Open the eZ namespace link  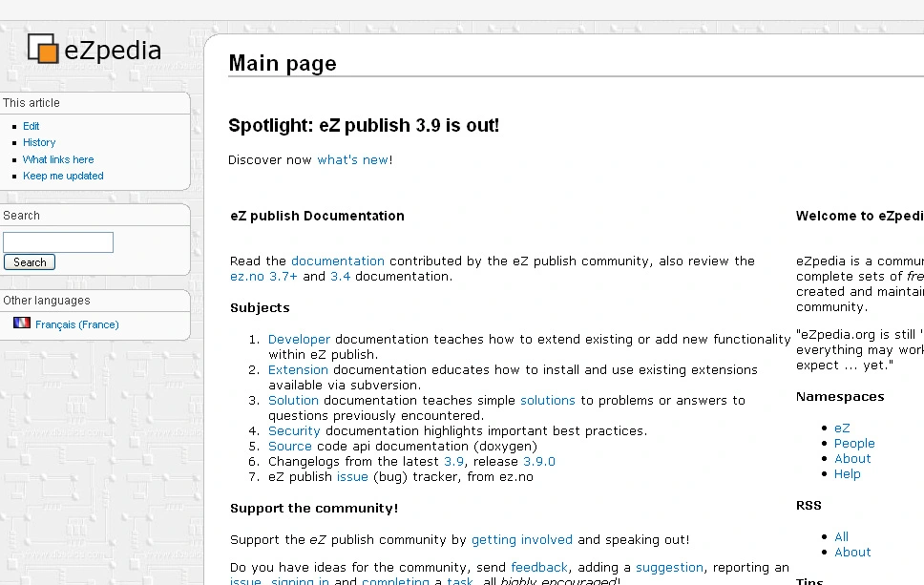pos(842,428)
